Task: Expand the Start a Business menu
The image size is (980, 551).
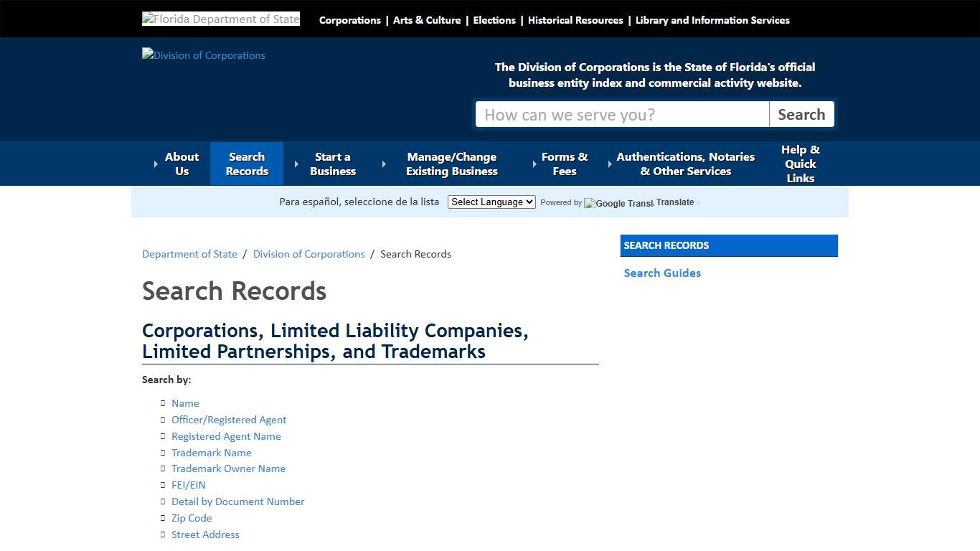Action: point(332,164)
